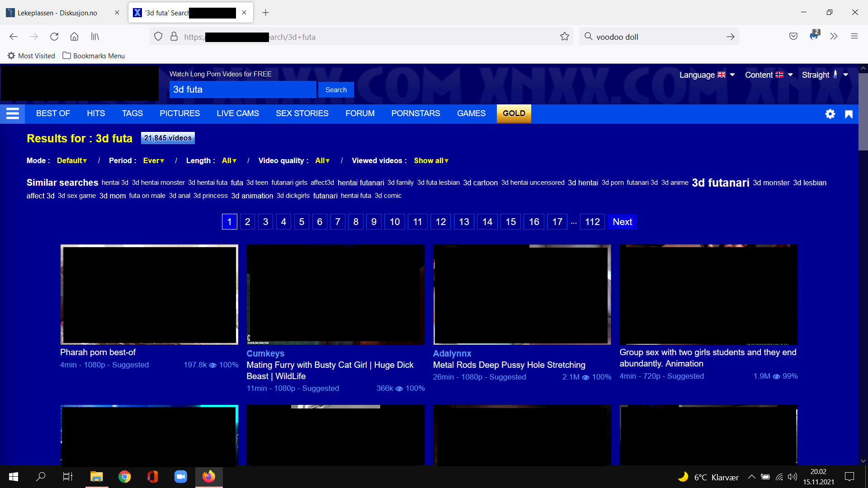Open the volume control in the tray
The image size is (868, 488).
coord(793,477)
